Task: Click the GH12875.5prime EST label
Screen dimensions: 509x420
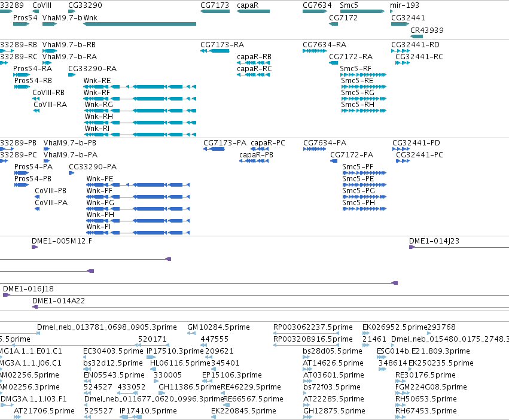Action: pos(334,411)
